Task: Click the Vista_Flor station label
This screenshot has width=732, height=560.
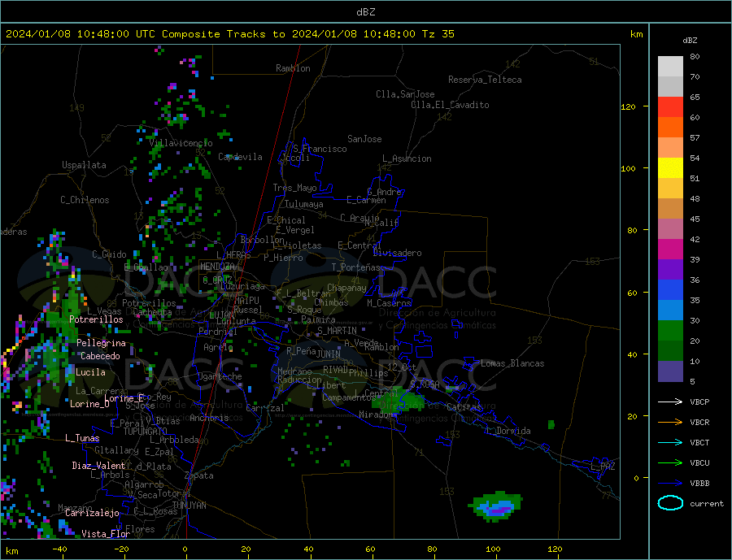Action: click(106, 534)
